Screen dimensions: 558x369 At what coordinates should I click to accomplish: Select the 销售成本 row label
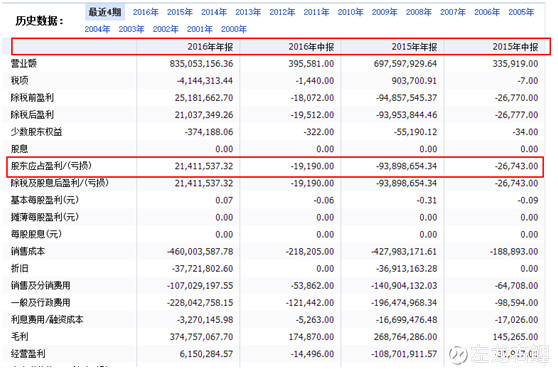(x=28, y=252)
